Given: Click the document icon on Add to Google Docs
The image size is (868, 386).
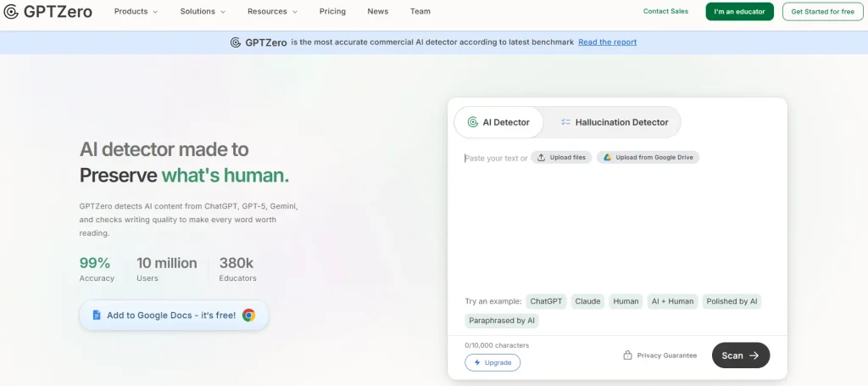Looking at the screenshot, I should (x=97, y=315).
